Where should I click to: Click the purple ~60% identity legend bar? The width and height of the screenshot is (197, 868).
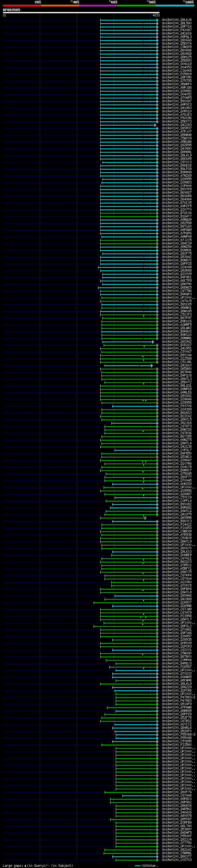click(99, 6)
